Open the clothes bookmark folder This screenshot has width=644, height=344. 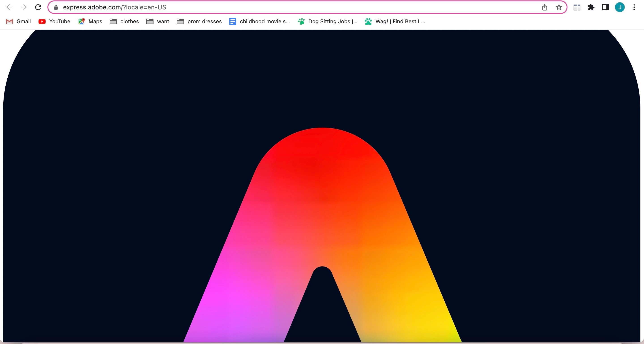(x=124, y=21)
